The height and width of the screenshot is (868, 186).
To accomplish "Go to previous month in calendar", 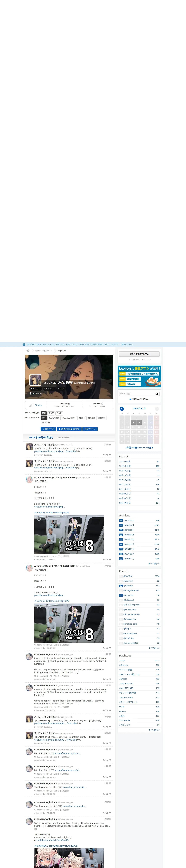I will pos(122,409).
